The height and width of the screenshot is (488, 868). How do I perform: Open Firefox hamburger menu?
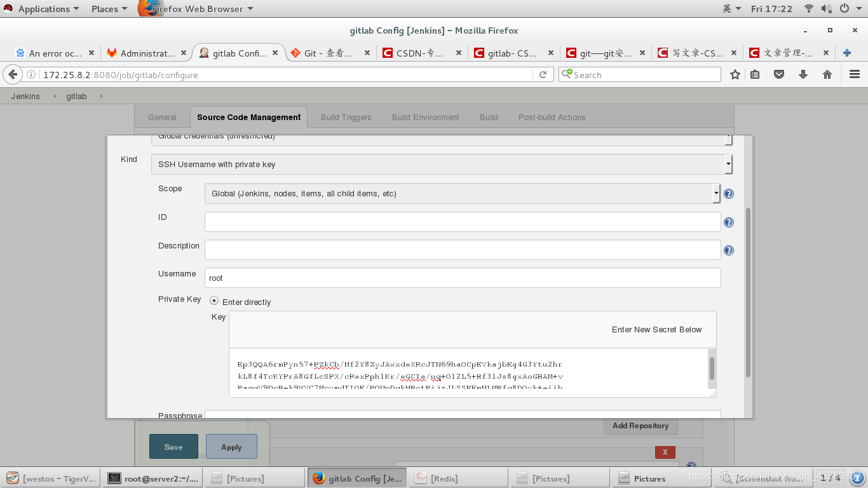tap(855, 74)
